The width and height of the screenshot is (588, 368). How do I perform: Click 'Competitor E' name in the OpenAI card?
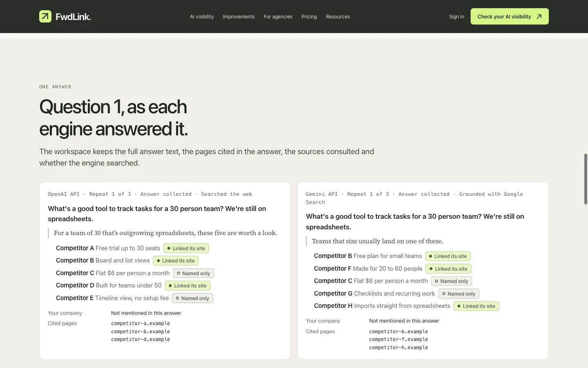[x=75, y=298]
